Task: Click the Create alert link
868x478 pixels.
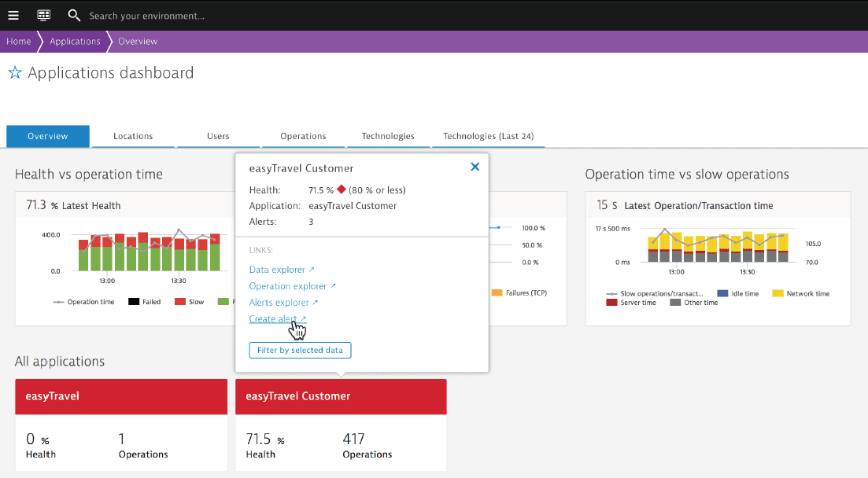Action: coord(277,318)
